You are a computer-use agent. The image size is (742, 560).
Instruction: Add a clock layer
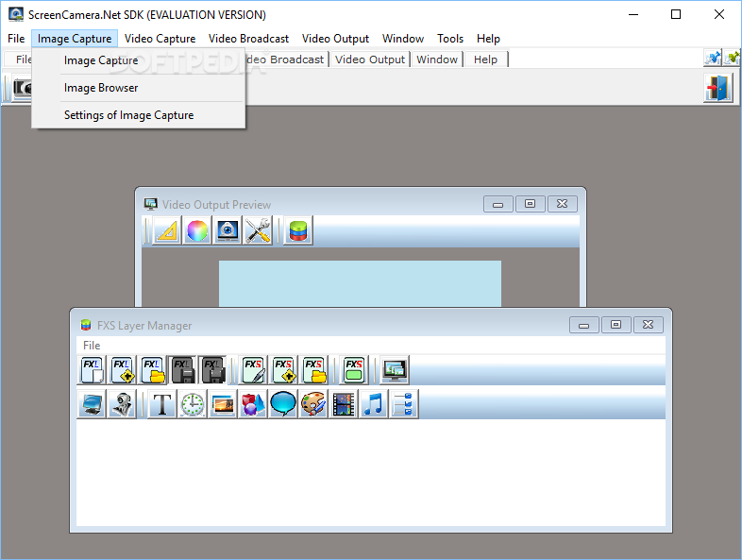(193, 404)
